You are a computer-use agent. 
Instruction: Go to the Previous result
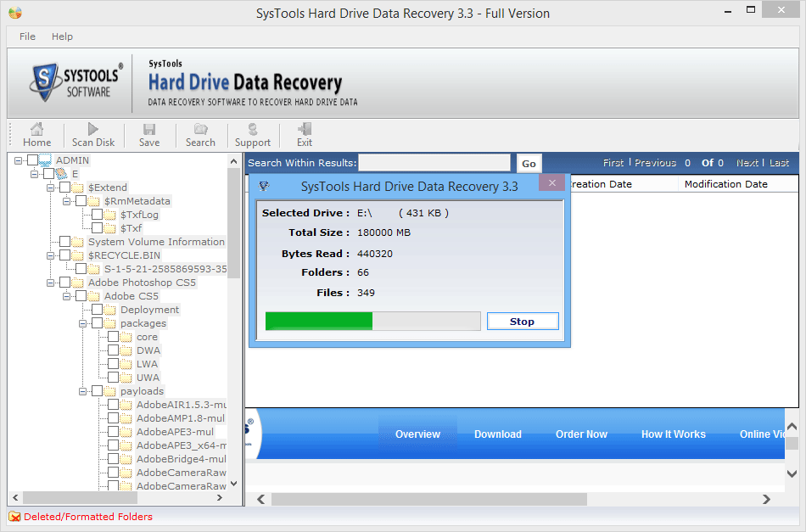655,163
